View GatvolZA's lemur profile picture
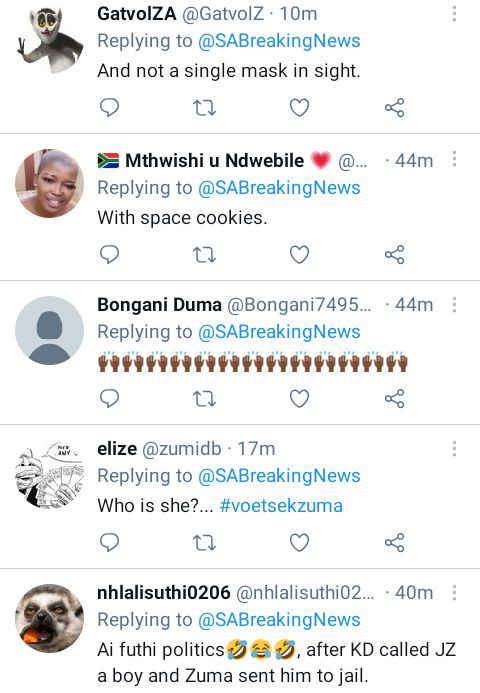480x693 pixels. [50, 41]
